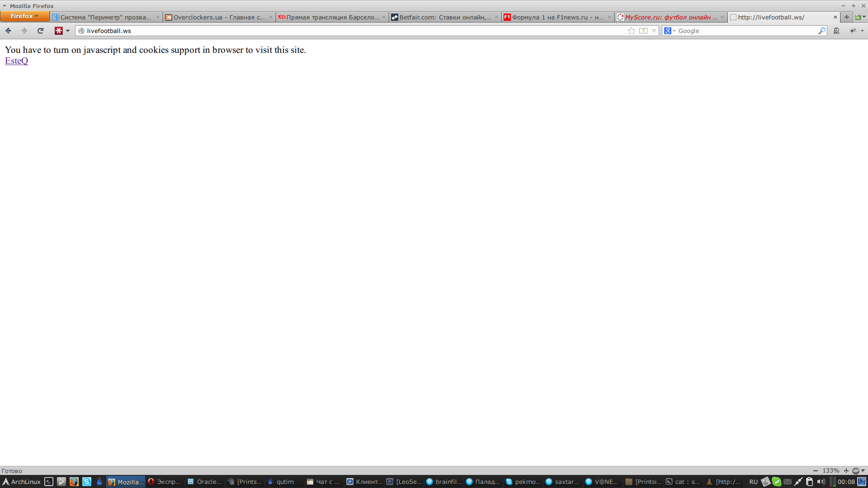This screenshot has height=488, width=868.
Task: Open a new tab with the plus button
Action: 846,17
